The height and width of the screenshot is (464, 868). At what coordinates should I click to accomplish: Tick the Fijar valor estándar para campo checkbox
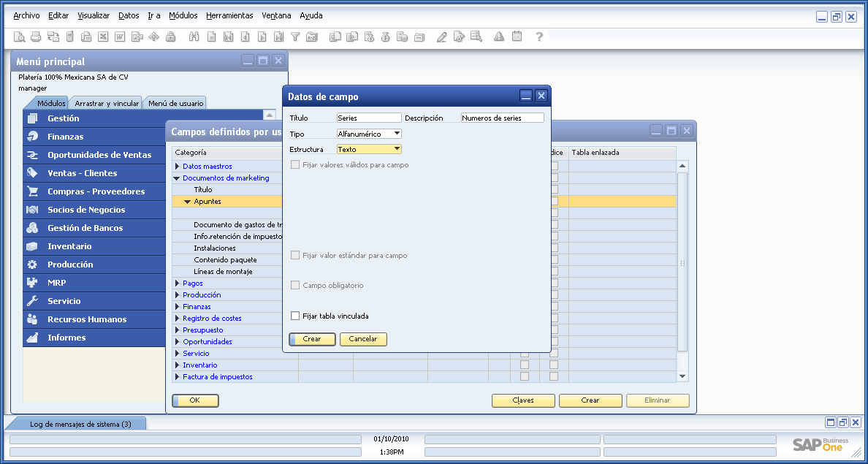pyautogui.click(x=294, y=256)
